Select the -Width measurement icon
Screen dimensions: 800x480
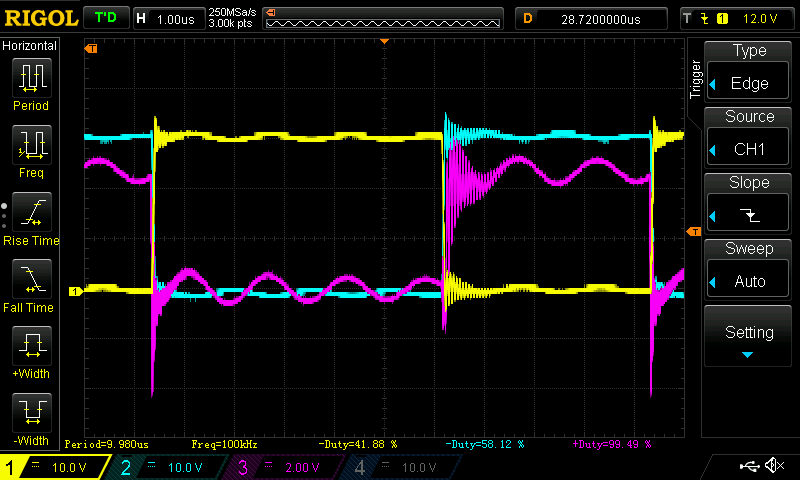point(32,413)
